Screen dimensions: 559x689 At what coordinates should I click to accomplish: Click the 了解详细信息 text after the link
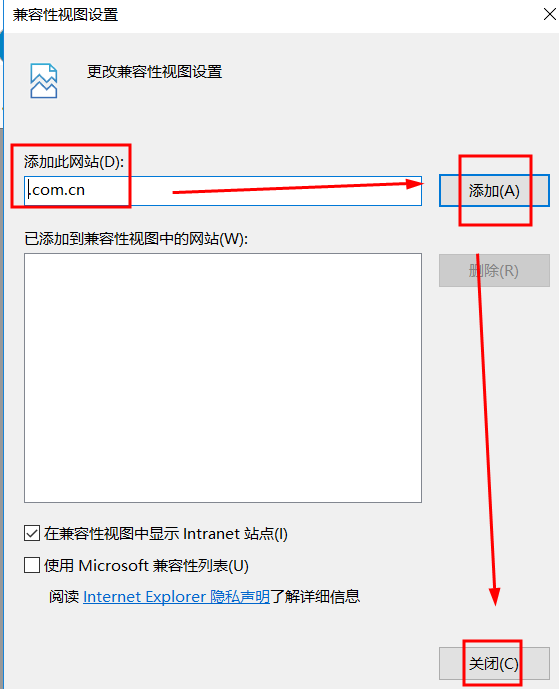pyautogui.click(x=315, y=597)
